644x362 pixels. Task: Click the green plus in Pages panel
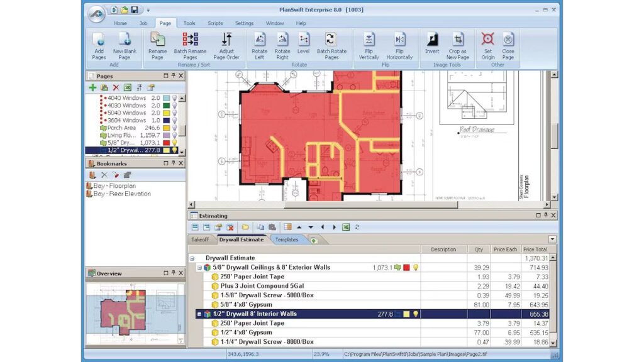coord(92,87)
